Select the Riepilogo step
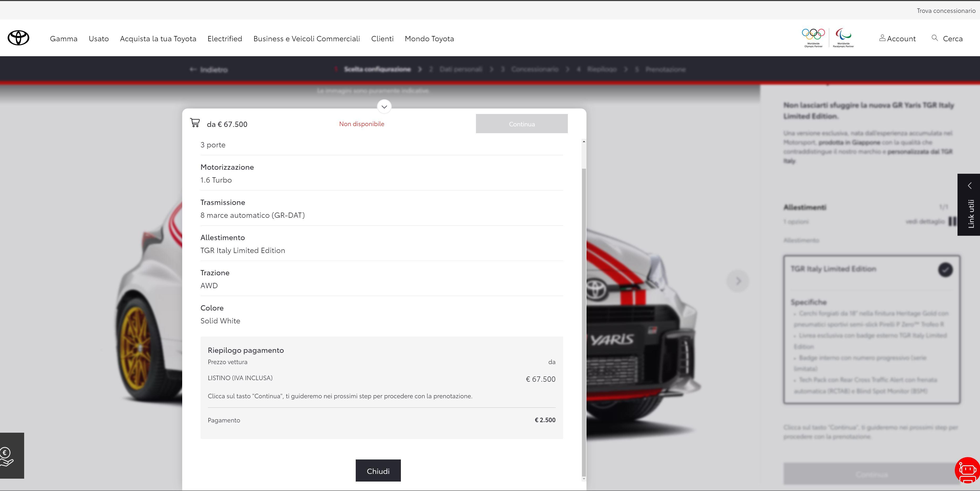This screenshot has width=980, height=491. pyautogui.click(x=601, y=69)
